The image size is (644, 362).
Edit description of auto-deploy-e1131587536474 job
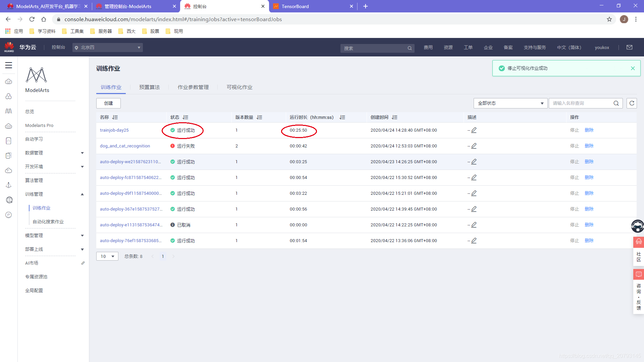coord(474,225)
